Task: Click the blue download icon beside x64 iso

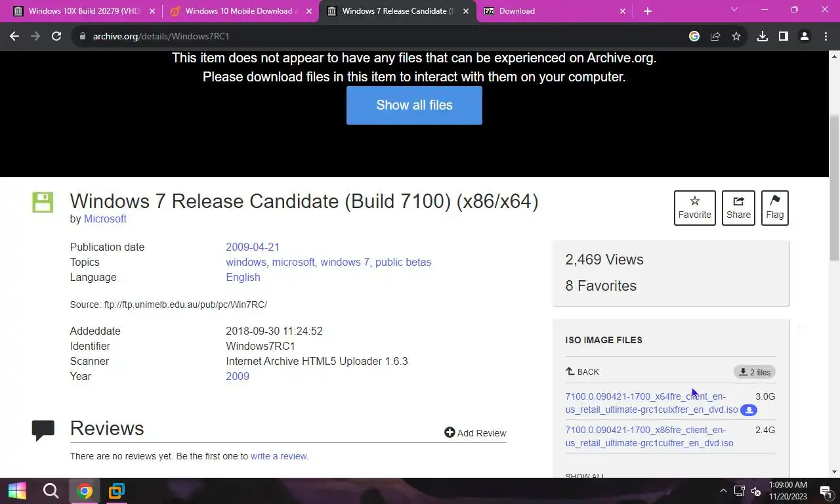Action: [749, 410]
